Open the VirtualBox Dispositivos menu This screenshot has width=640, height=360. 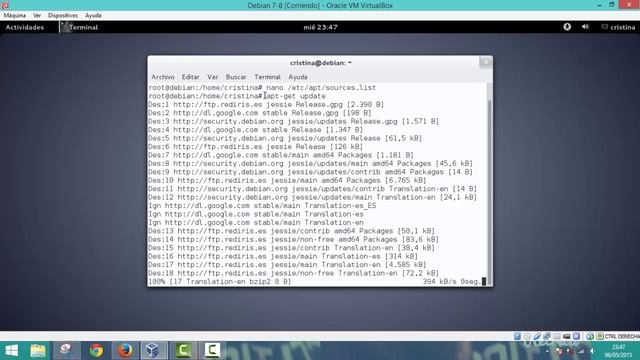click(x=63, y=16)
